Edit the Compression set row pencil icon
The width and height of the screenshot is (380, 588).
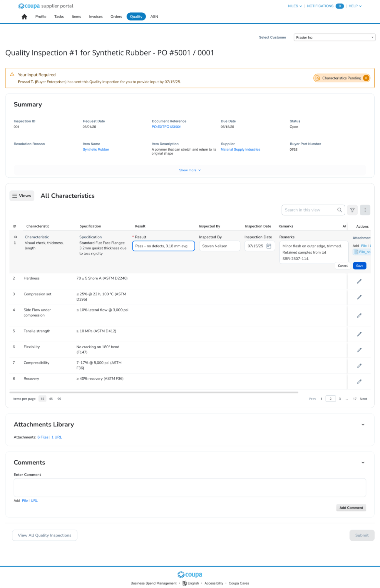tap(359, 297)
